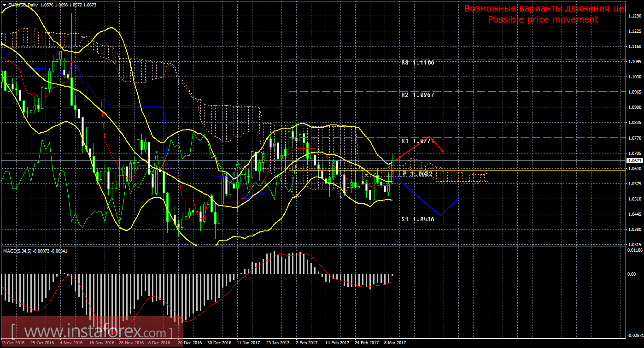Click the 30 Dec 2016 date label
The image size is (644, 348).
pyautogui.click(x=219, y=343)
